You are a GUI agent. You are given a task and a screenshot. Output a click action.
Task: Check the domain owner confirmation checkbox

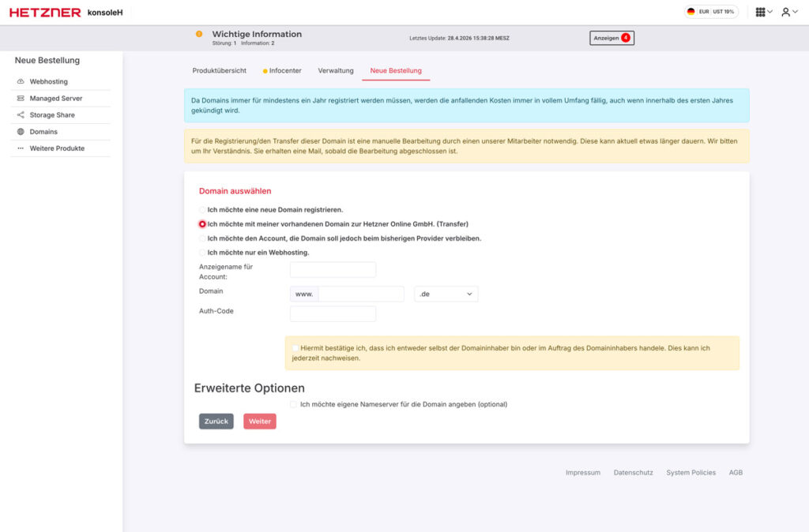pyautogui.click(x=295, y=348)
